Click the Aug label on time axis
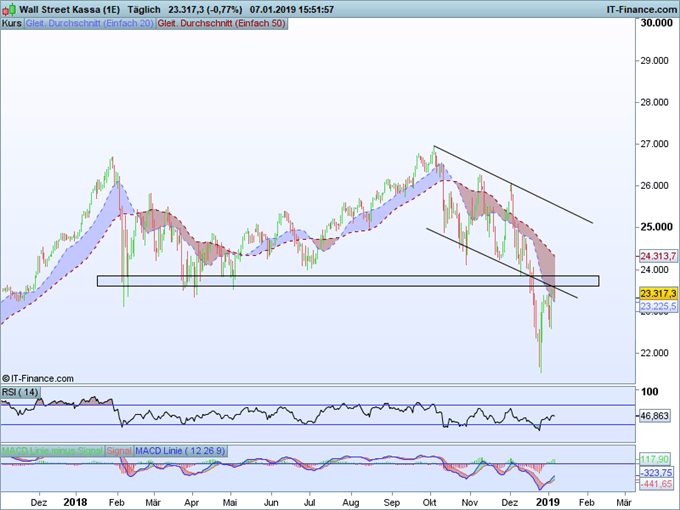This screenshot has height=510, width=680. point(350,502)
